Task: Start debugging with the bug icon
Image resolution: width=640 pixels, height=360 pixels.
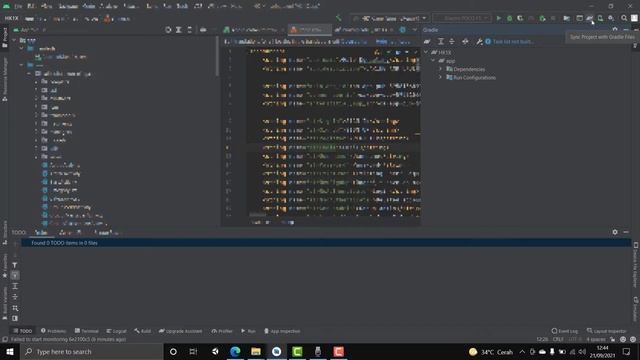Action: pos(509,18)
